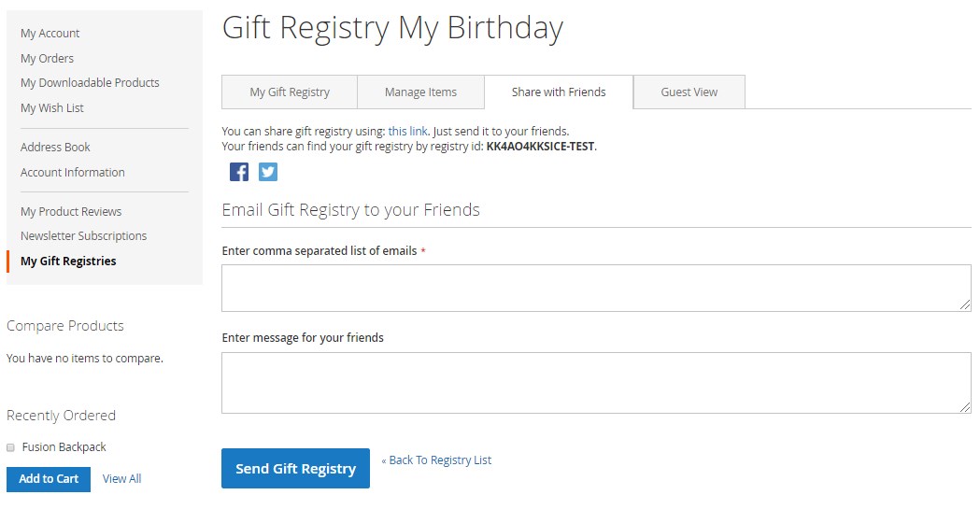Focus the message for your friends box
The height and width of the screenshot is (509, 980).
[x=596, y=383]
